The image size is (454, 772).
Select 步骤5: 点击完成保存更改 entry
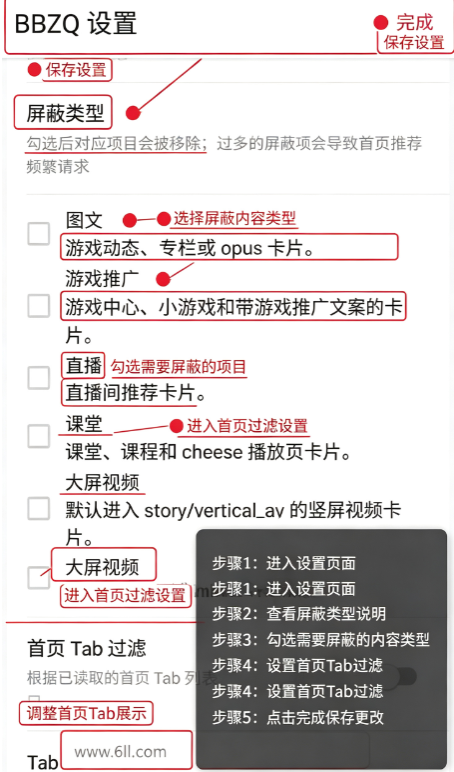tap(298, 717)
